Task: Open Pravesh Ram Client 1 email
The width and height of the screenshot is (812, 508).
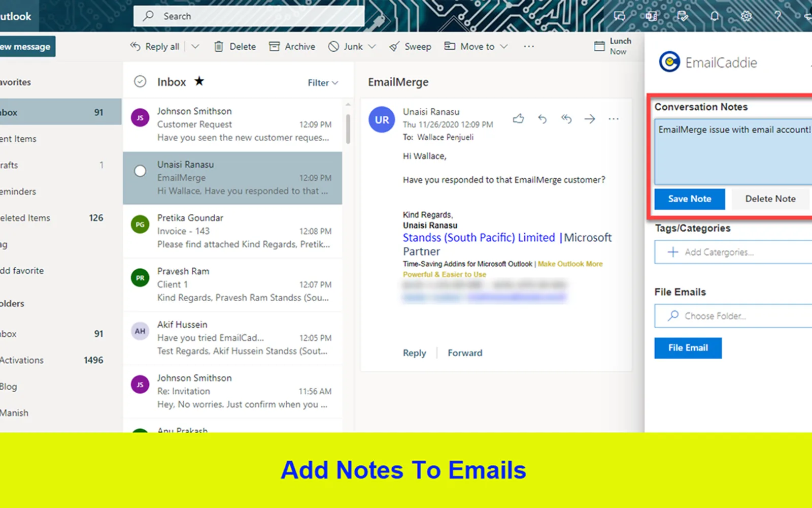Action: click(232, 284)
